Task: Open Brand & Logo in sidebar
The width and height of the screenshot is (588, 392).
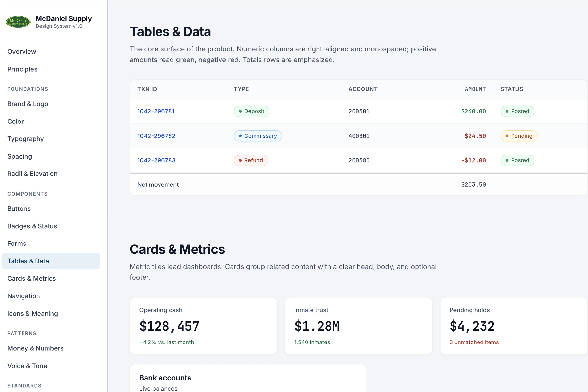Action: coord(28,104)
